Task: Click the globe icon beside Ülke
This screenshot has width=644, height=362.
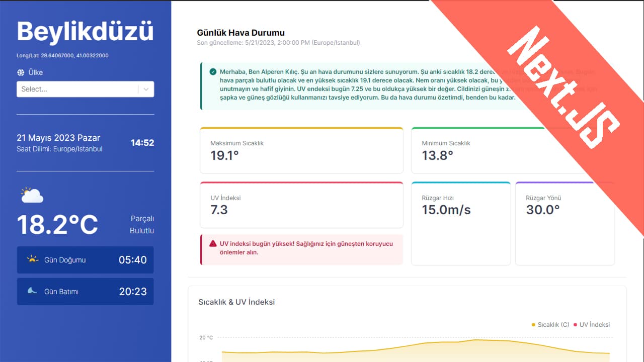Action: [x=22, y=72]
